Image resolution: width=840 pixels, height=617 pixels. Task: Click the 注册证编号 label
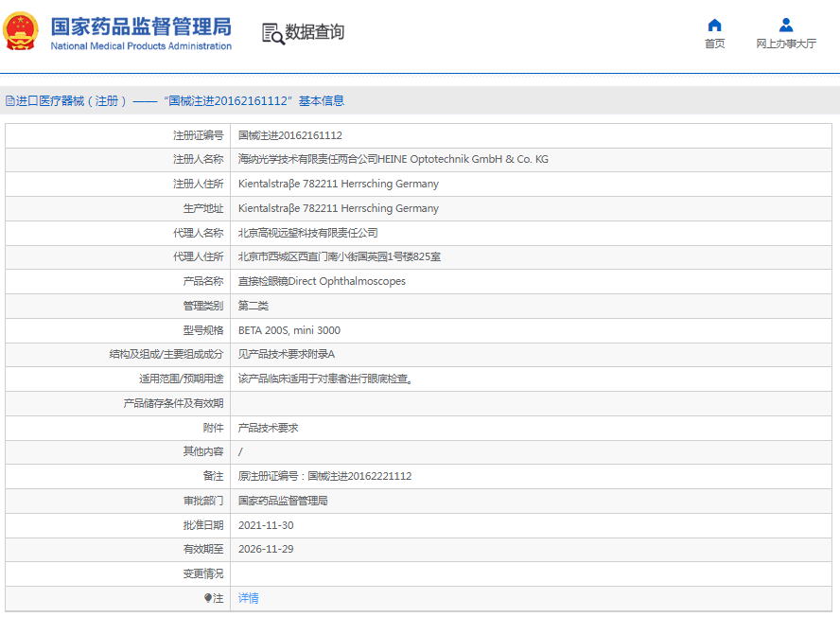click(199, 135)
